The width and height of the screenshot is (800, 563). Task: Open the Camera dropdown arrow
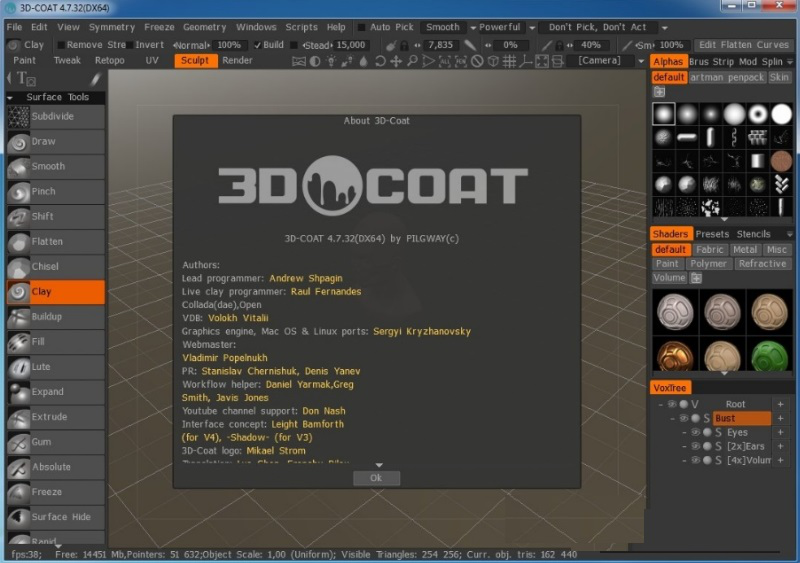coord(641,61)
